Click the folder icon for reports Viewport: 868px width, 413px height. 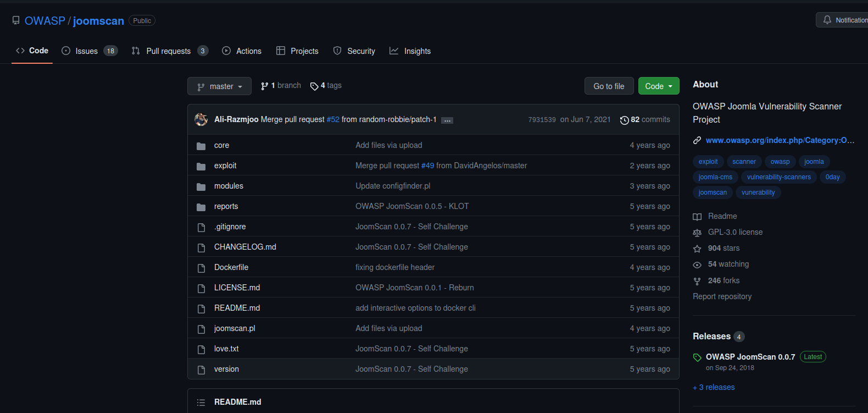(x=201, y=207)
